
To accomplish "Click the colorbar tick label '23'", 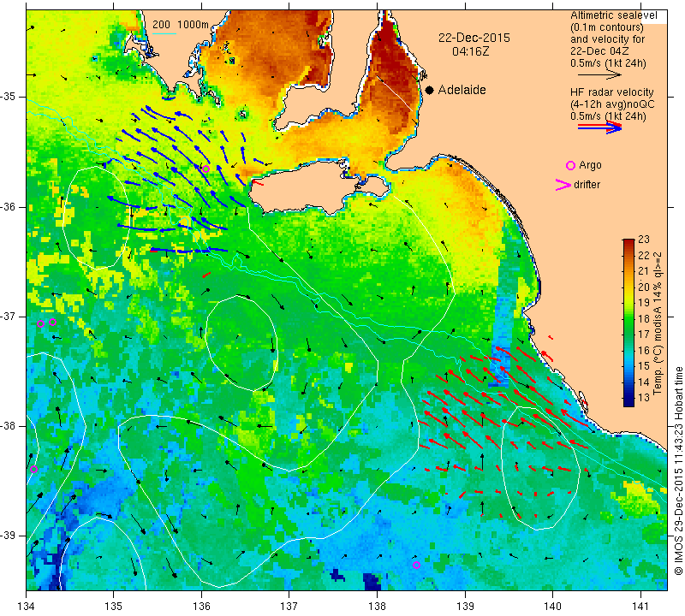I will pyautogui.click(x=644, y=240).
